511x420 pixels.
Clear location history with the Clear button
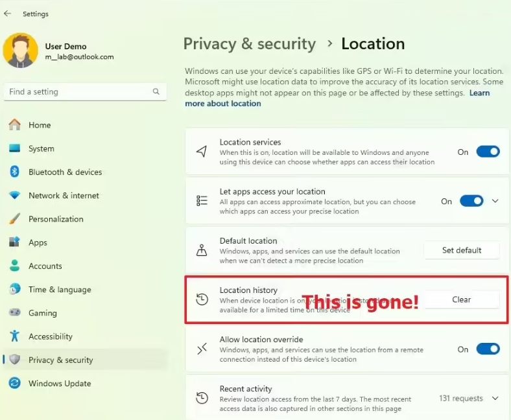coord(462,299)
